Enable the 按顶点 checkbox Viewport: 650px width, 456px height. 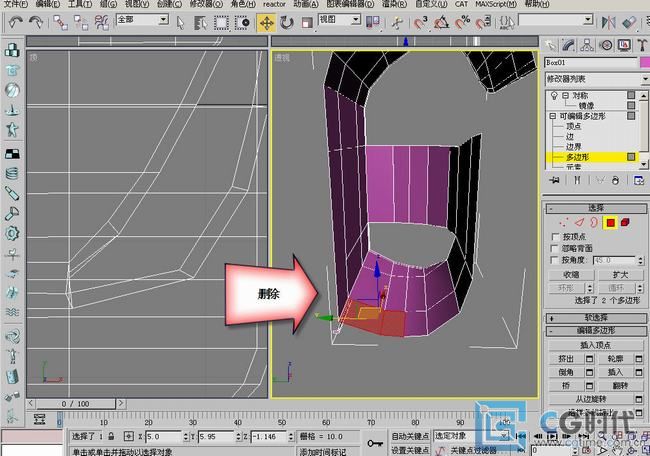tap(554, 237)
